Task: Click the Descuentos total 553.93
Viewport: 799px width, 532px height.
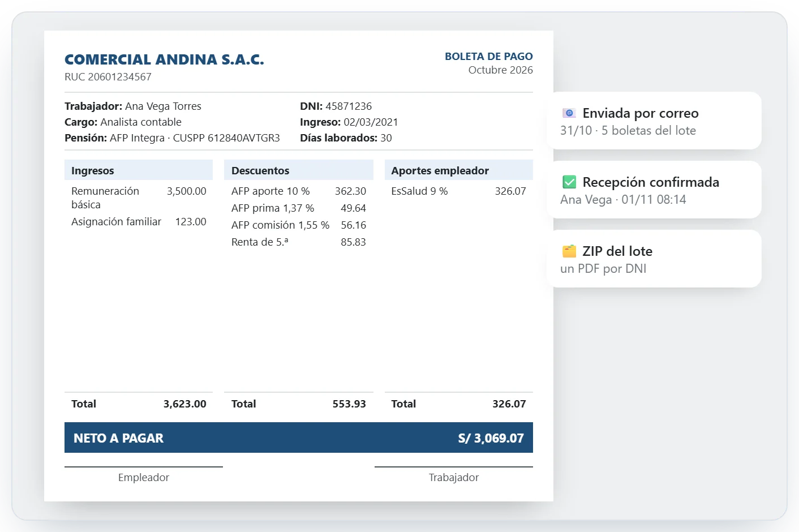Action: (349, 404)
